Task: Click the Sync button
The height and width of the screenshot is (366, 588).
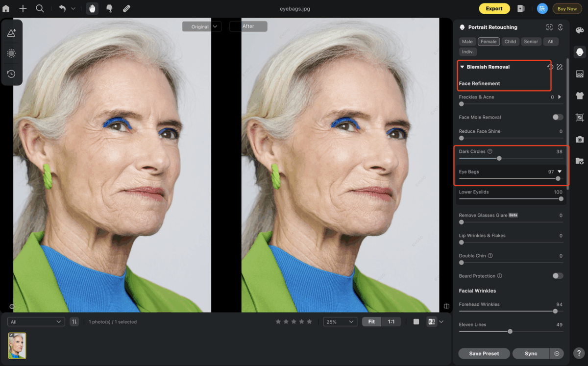Action: (531, 353)
